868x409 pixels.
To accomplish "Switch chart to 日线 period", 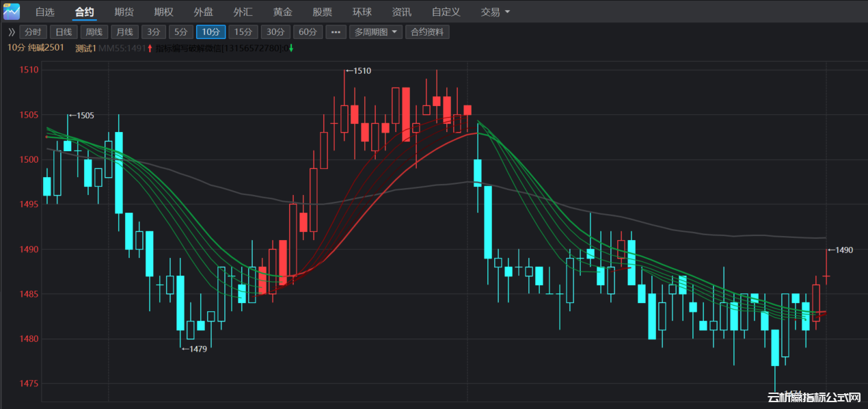I will (x=64, y=32).
